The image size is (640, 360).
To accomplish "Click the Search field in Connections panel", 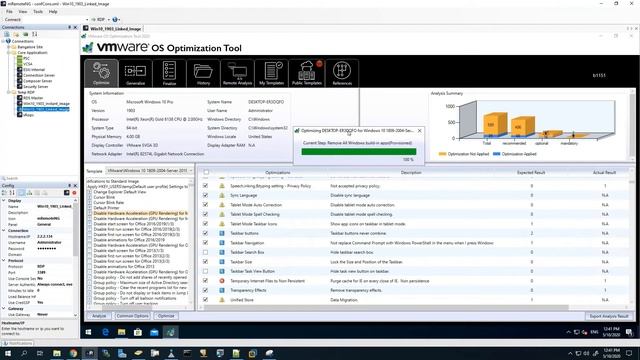I will [39, 178].
